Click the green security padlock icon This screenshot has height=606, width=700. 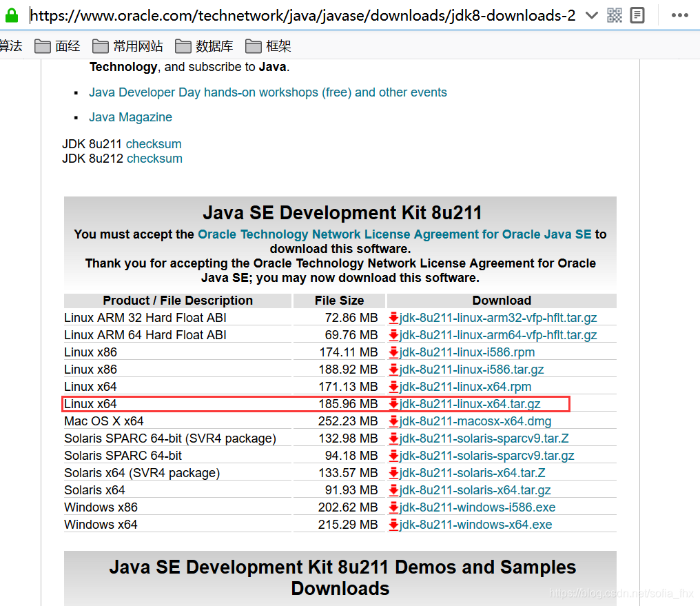11,15
